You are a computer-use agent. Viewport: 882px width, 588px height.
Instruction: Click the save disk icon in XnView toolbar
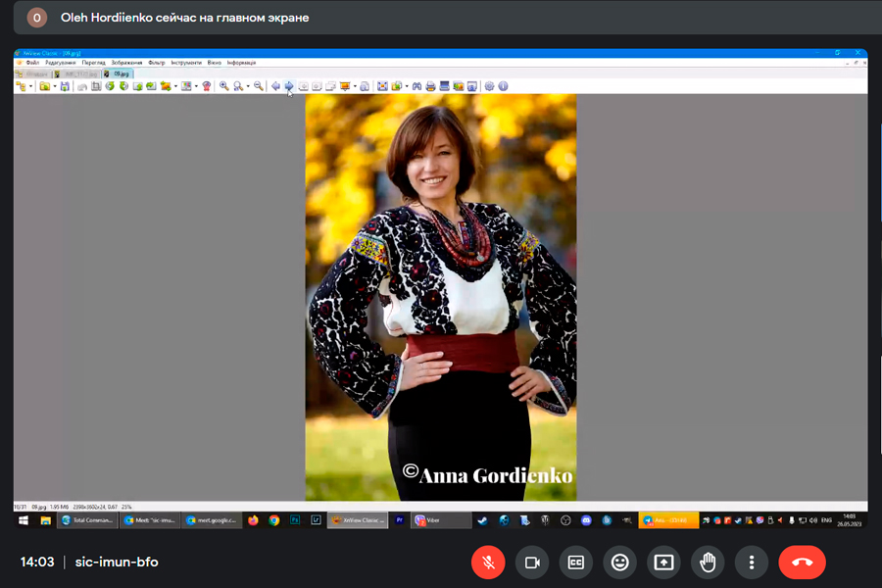65,86
